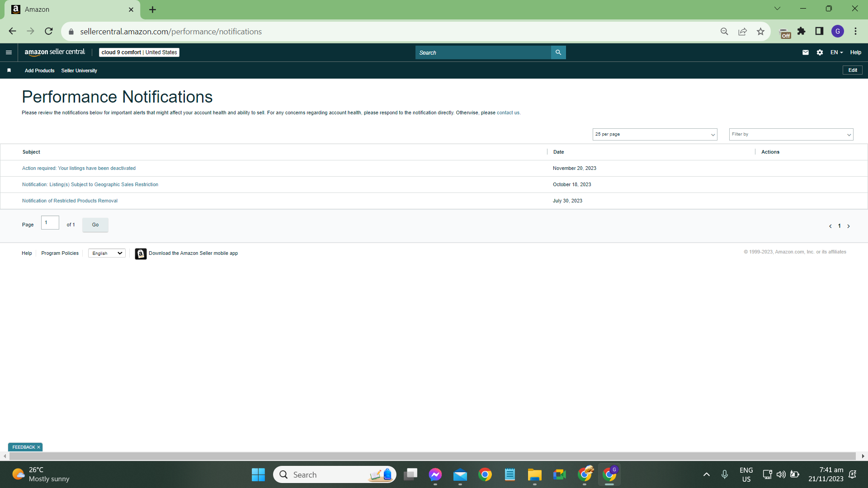Click the extension icon labeled Off

pyautogui.click(x=785, y=33)
